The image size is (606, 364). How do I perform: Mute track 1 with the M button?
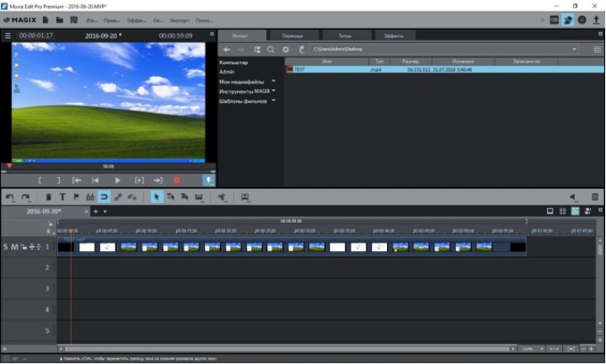click(14, 247)
